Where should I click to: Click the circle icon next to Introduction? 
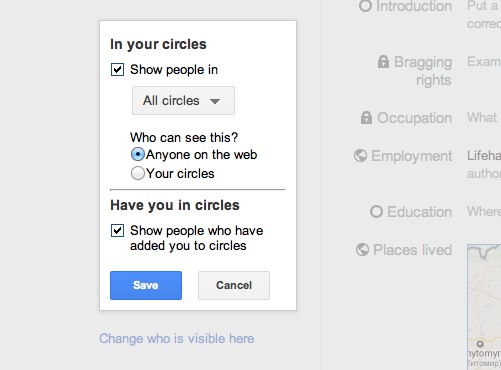click(365, 6)
